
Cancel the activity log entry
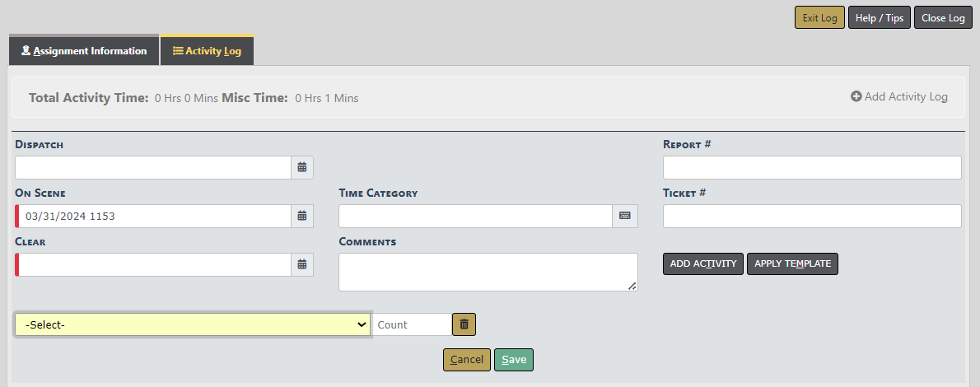467,360
